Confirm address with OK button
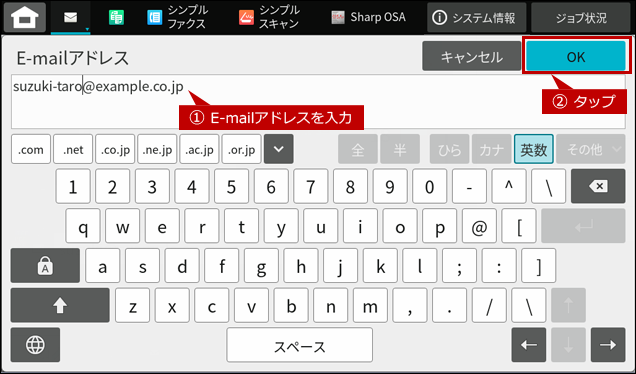 pos(576,56)
